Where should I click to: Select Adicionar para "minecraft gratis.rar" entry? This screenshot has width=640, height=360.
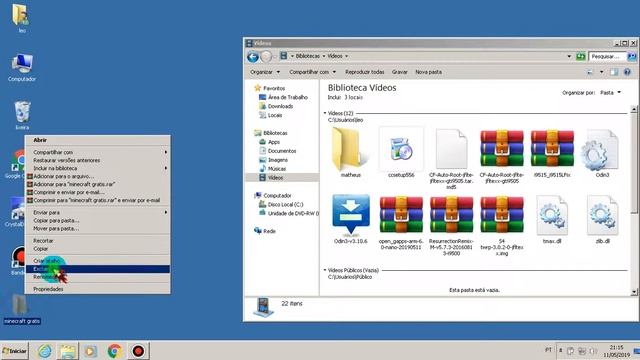coord(98,184)
